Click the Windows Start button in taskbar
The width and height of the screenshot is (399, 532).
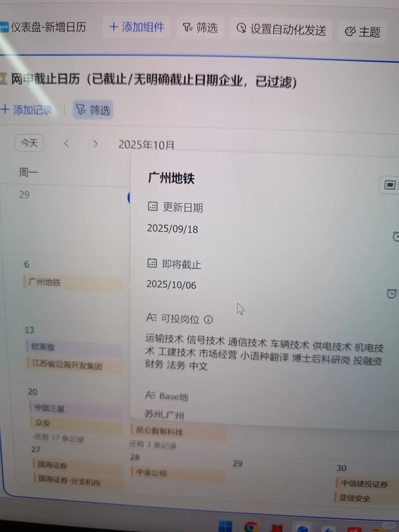point(225,526)
